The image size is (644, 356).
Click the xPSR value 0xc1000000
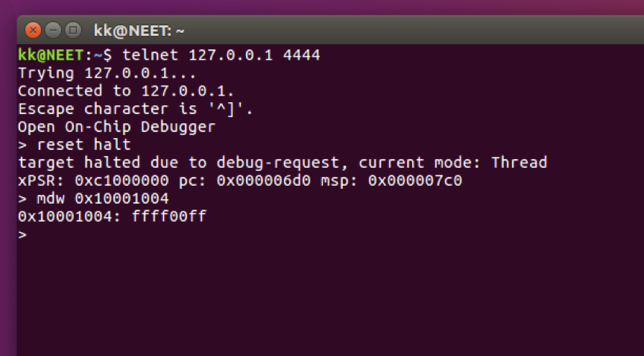click(x=121, y=181)
